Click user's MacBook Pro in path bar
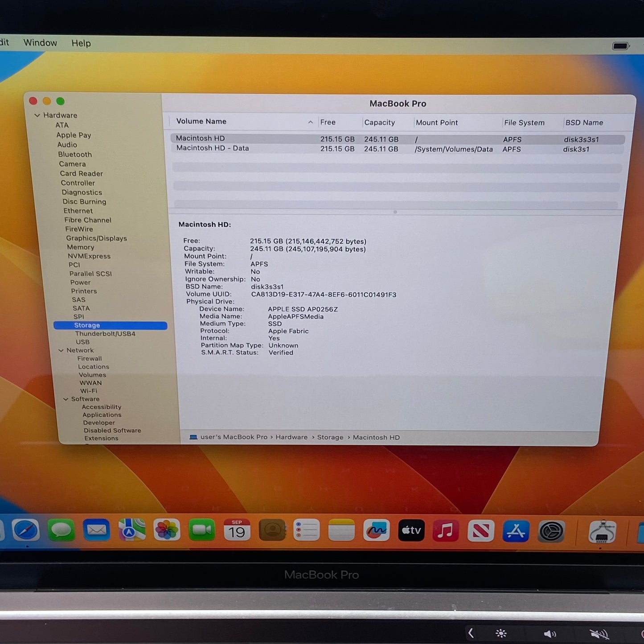 (x=234, y=437)
